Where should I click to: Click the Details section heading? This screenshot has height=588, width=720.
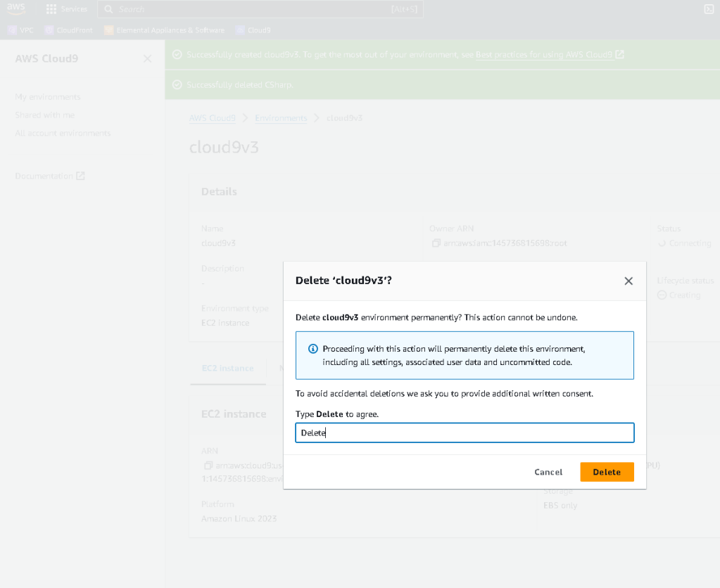pos(219,192)
